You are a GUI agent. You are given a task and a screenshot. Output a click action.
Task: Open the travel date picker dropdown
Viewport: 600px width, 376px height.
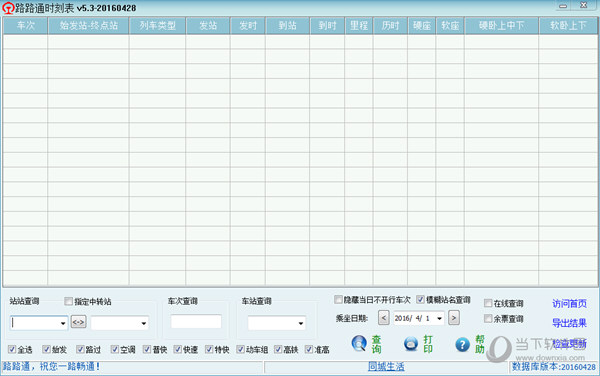[439, 318]
